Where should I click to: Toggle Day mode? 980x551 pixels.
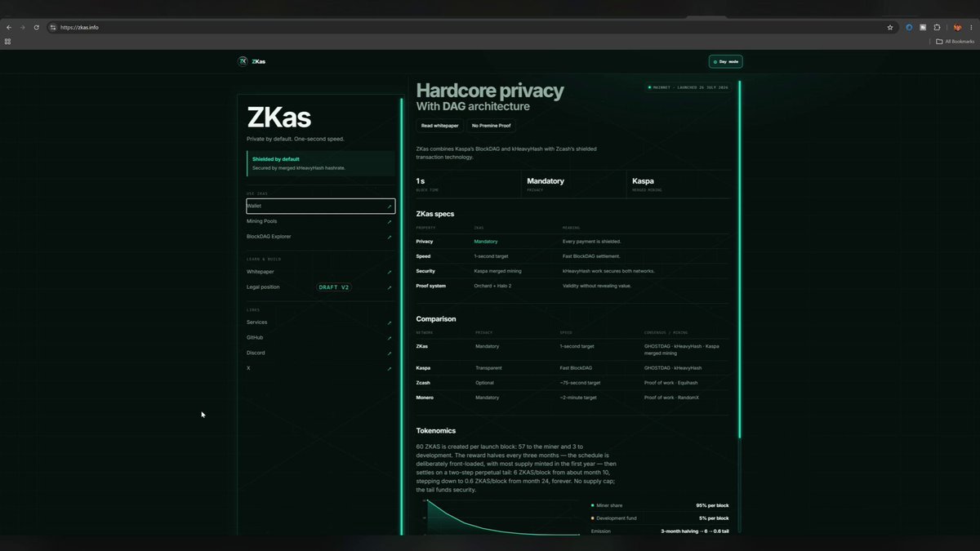(x=725, y=61)
